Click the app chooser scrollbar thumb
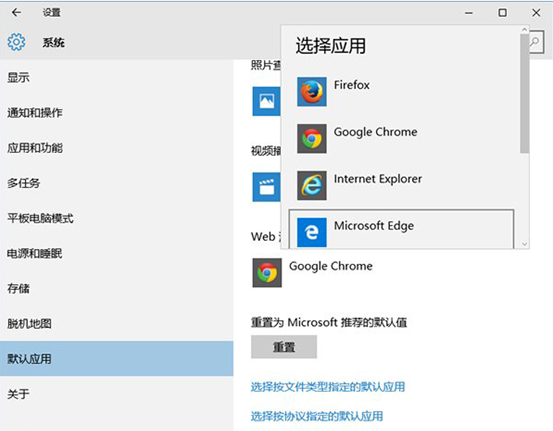The height and width of the screenshot is (431, 553). (524, 93)
